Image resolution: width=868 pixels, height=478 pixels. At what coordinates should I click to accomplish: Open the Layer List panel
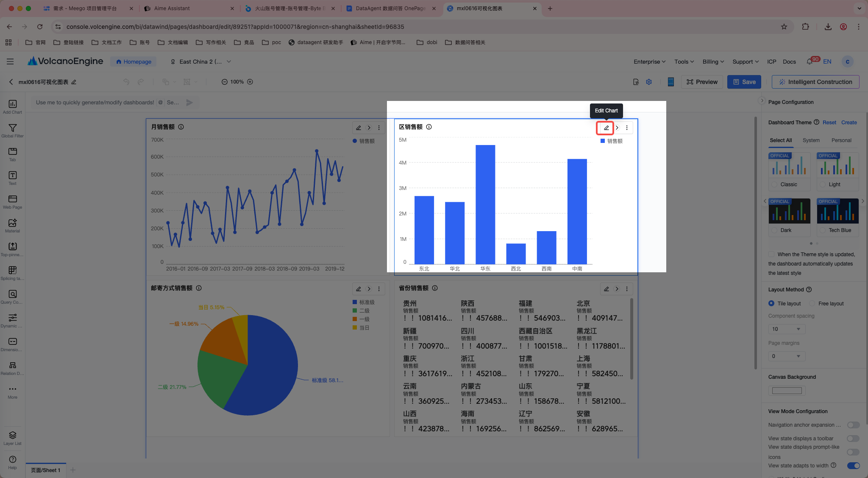pyautogui.click(x=12, y=438)
